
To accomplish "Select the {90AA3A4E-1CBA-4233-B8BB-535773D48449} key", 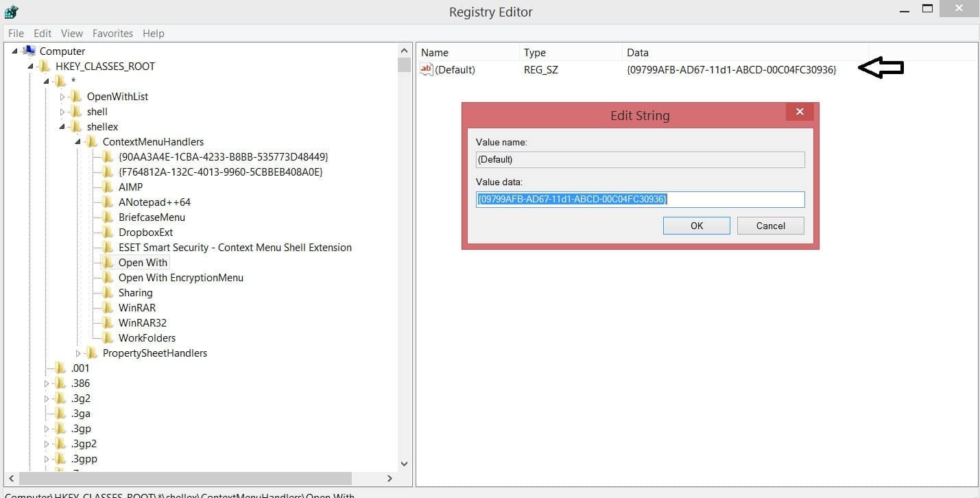I will point(223,157).
